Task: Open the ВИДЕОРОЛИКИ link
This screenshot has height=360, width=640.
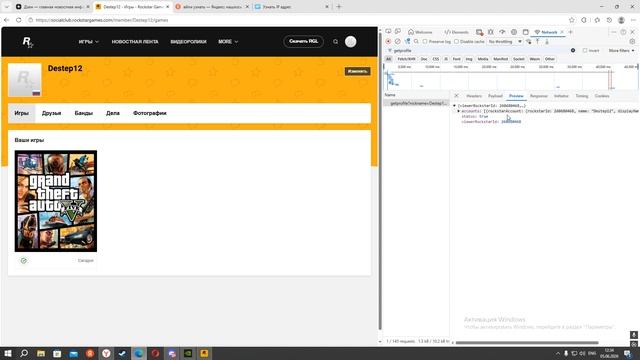Action: point(188,42)
